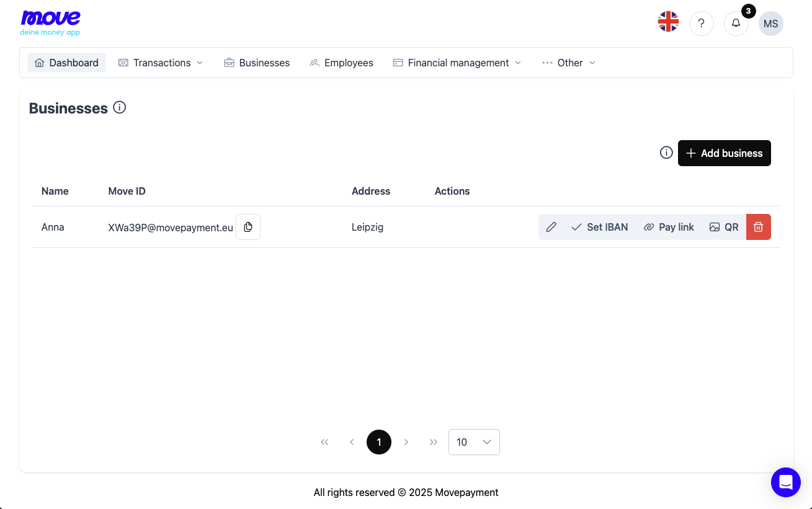Image resolution: width=812 pixels, height=509 pixels.
Task: Click the Name column header
Action: coord(55,191)
